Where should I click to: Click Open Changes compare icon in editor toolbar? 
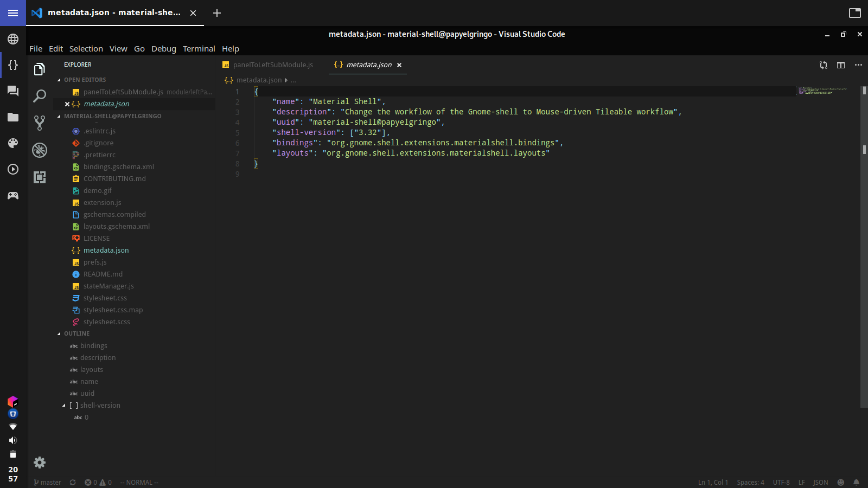click(824, 65)
